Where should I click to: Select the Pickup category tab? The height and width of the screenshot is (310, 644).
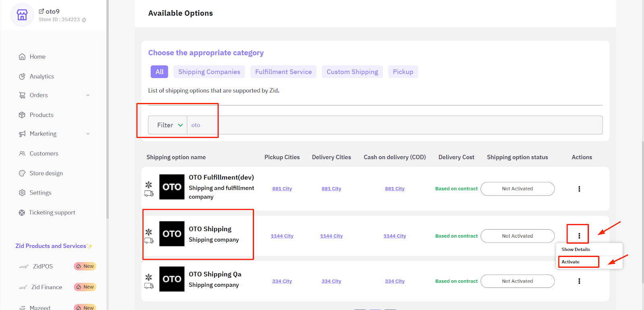pyautogui.click(x=403, y=72)
